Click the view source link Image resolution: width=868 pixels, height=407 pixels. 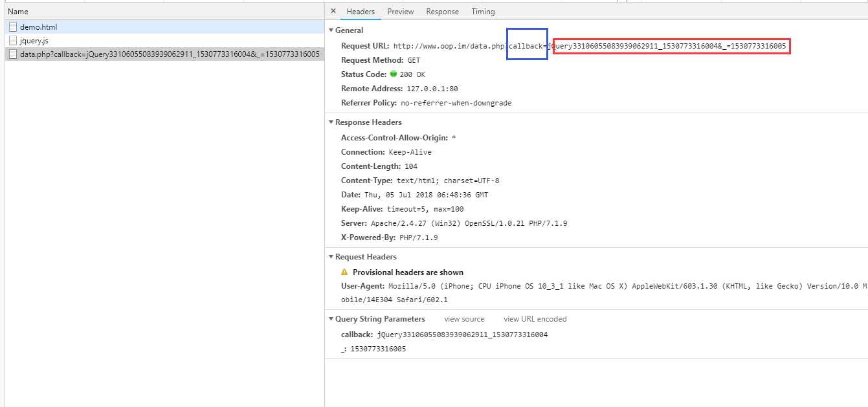[464, 319]
